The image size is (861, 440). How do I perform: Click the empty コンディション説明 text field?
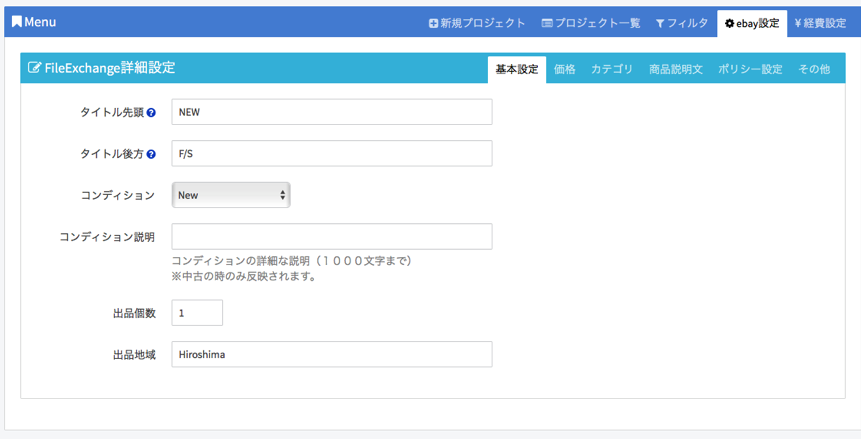[331, 236]
